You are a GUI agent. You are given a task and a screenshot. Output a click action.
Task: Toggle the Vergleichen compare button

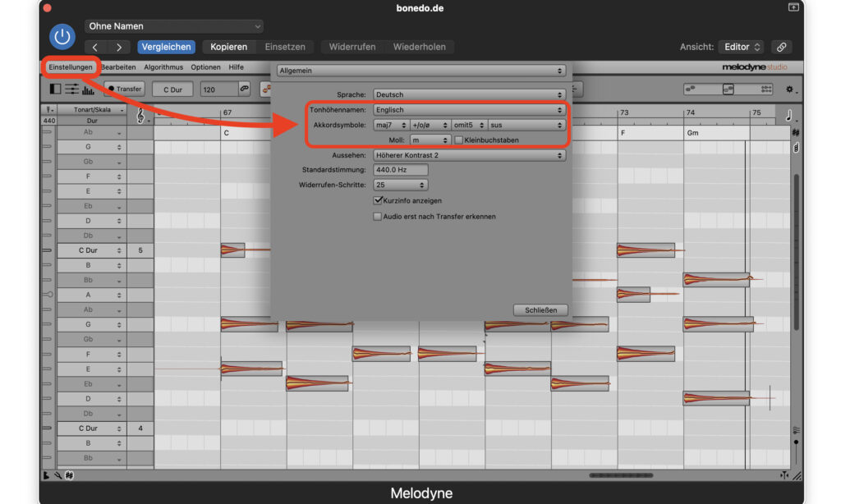point(166,47)
